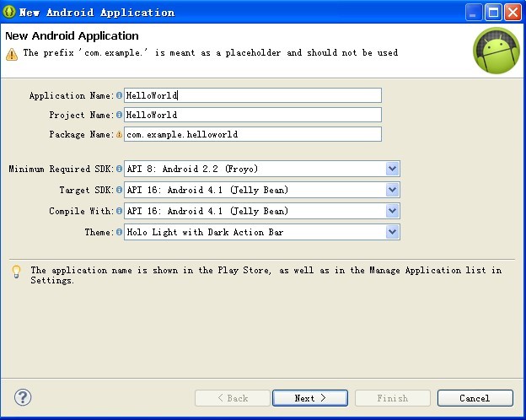Select Holo Light with Dark Action Bar box
This screenshot has width=526, height=420.
pos(262,232)
